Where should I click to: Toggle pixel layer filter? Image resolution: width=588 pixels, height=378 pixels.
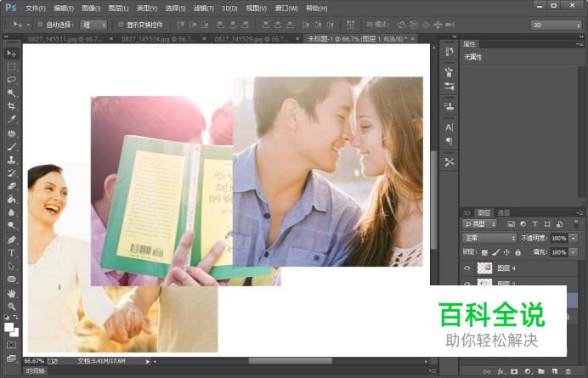(511, 224)
